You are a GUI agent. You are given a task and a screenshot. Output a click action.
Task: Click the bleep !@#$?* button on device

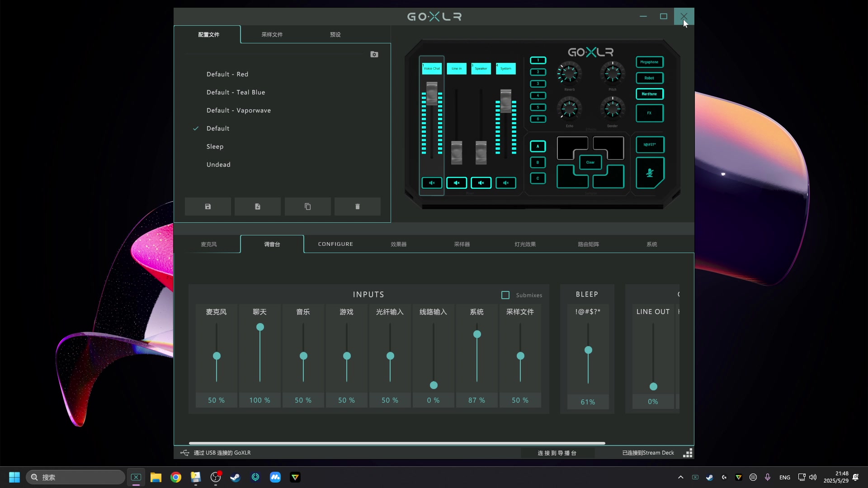(x=650, y=145)
